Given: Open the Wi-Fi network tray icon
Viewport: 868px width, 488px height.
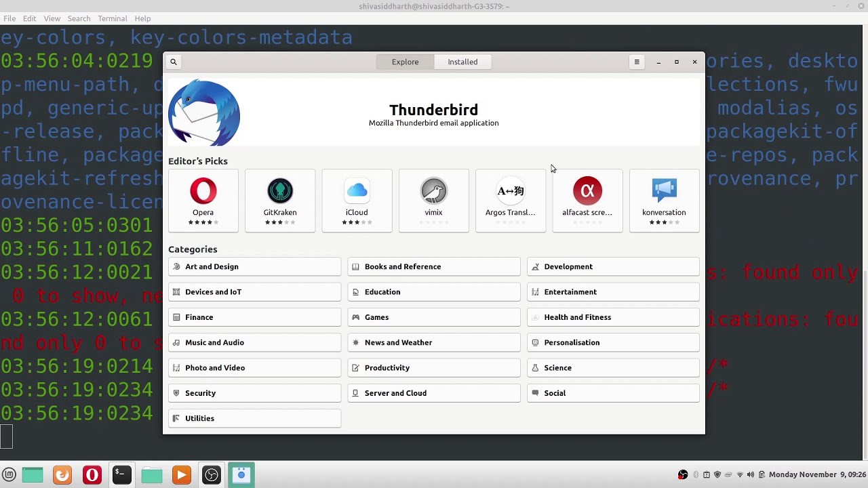Looking at the screenshot, I should tap(740, 474).
